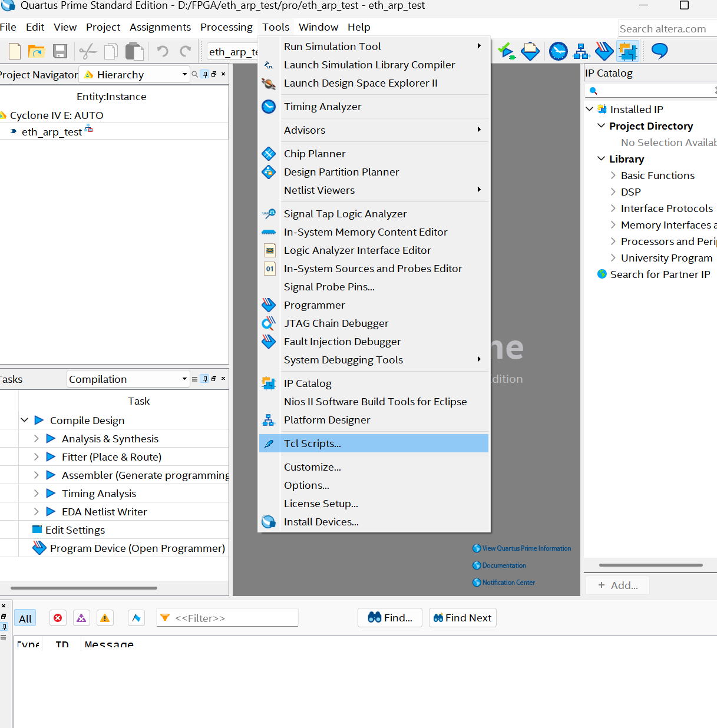Click the Platform Designer toolbar icon
This screenshot has width=717, height=728.
pyautogui.click(x=581, y=52)
